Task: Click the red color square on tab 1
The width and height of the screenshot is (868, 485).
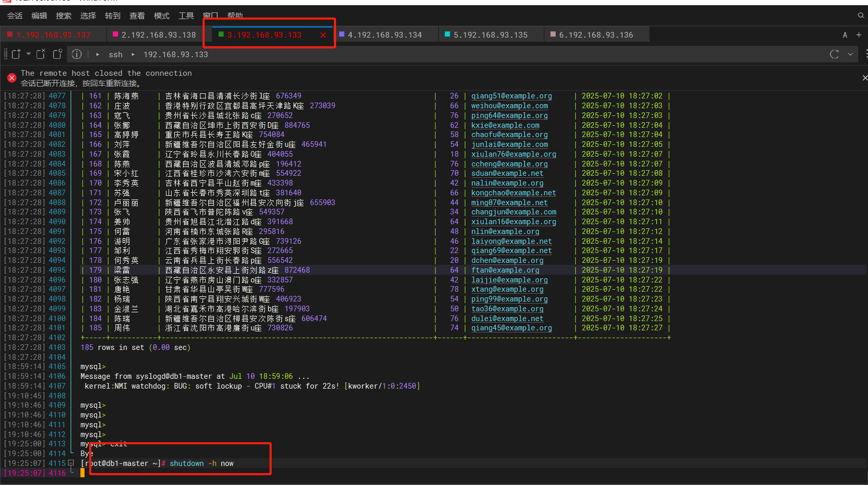Action: 10,34
